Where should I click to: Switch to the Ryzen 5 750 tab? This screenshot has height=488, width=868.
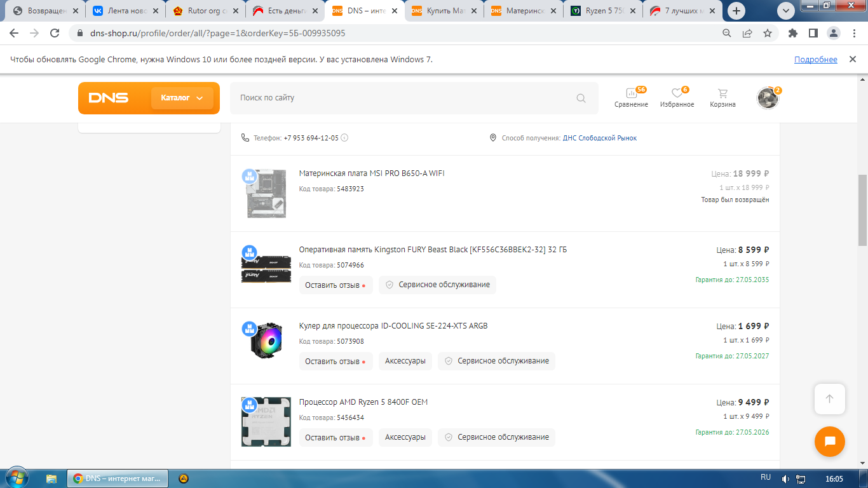pos(604,11)
